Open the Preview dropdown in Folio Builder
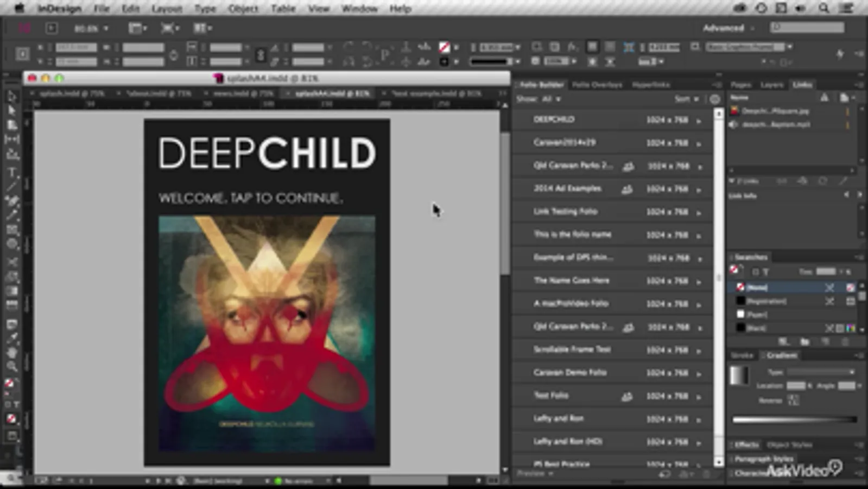The image size is (868, 489). coord(535,474)
